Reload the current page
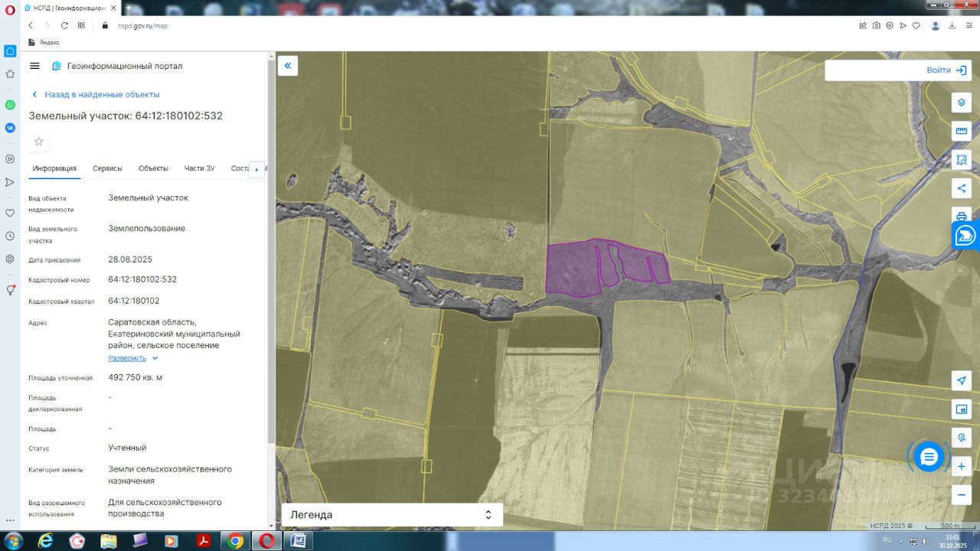980x551 pixels. (64, 25)
